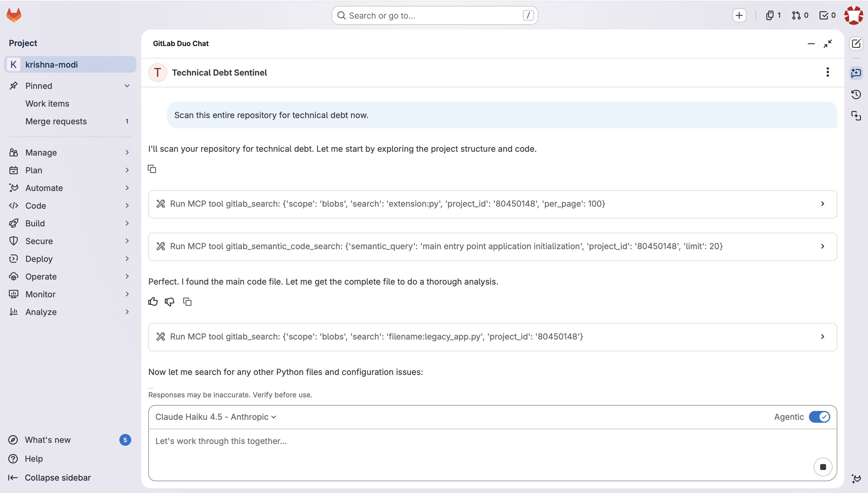Toggle the Agentic switch off

[819, 417]
